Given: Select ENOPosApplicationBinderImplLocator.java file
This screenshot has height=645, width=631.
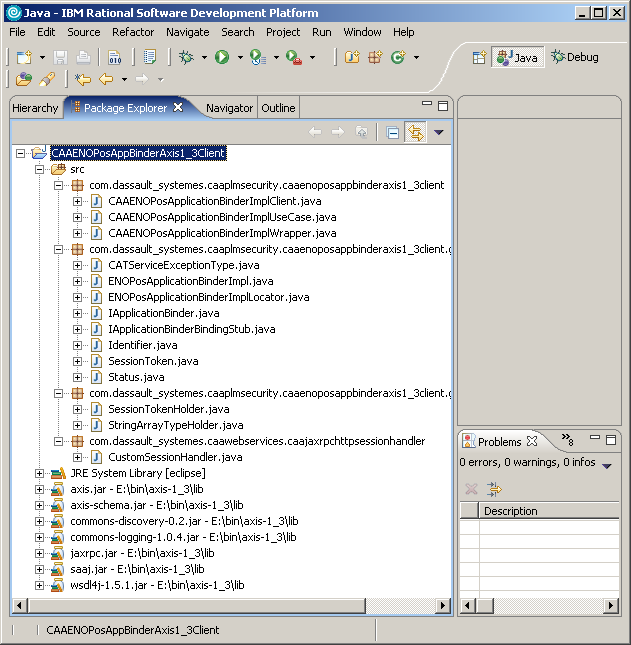Looking at the screenshot, I should [209, 297].
